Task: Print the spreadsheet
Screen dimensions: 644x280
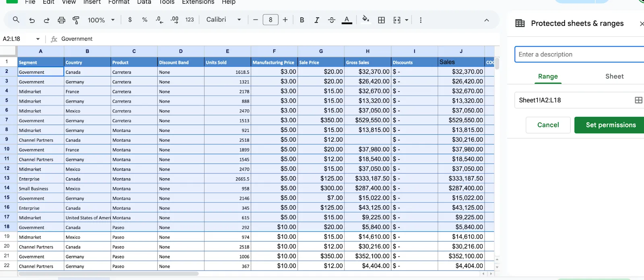Action: point(61,20)
